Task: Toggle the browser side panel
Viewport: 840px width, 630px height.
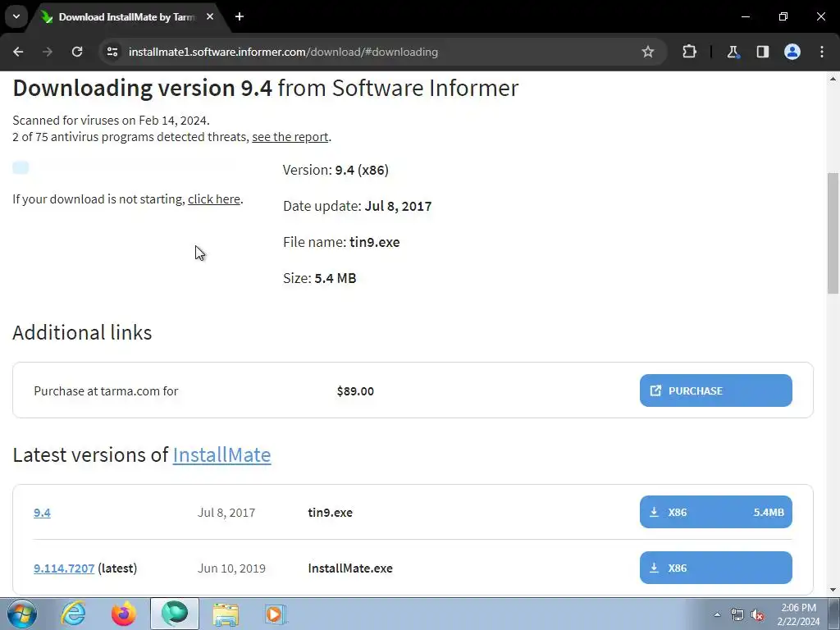Action: click(x=762, y=52)
